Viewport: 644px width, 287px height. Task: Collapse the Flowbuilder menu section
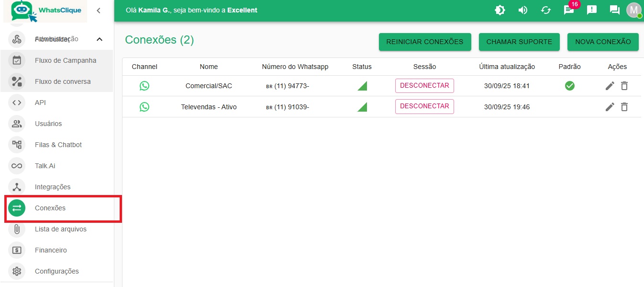tap(100, 39)
